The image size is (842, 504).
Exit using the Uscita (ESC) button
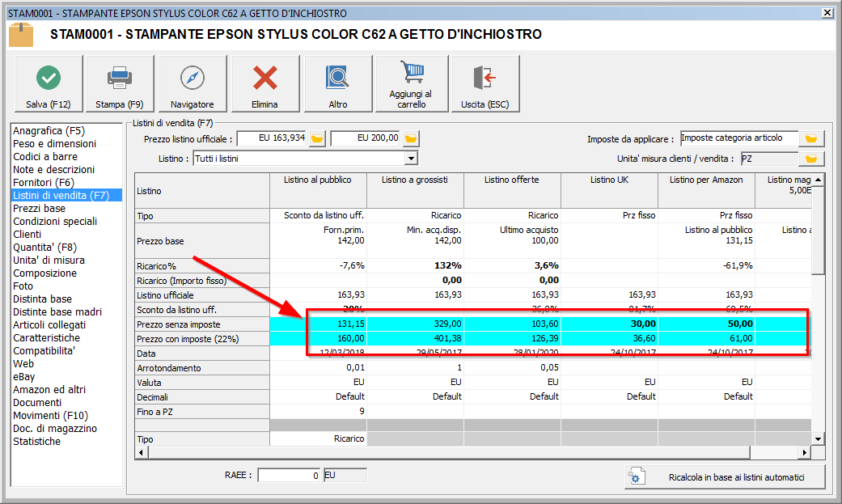(485, 84)
